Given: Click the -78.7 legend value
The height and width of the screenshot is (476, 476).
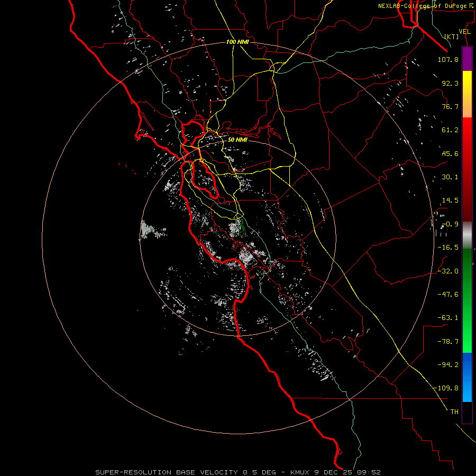Looking at the screenshot, I should point(448,342).
